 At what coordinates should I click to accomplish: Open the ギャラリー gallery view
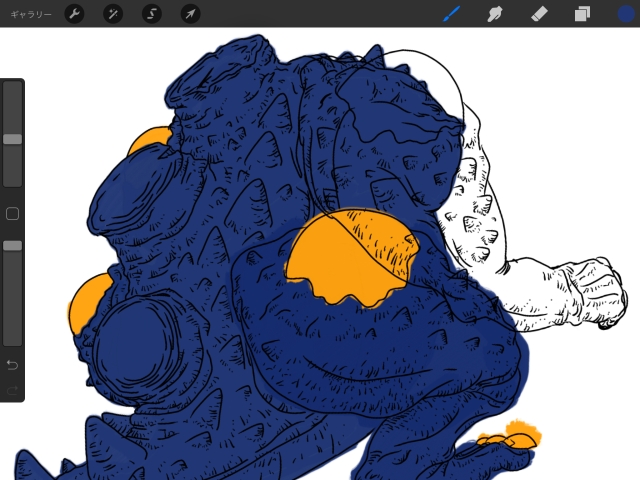(x=28, y=14)
